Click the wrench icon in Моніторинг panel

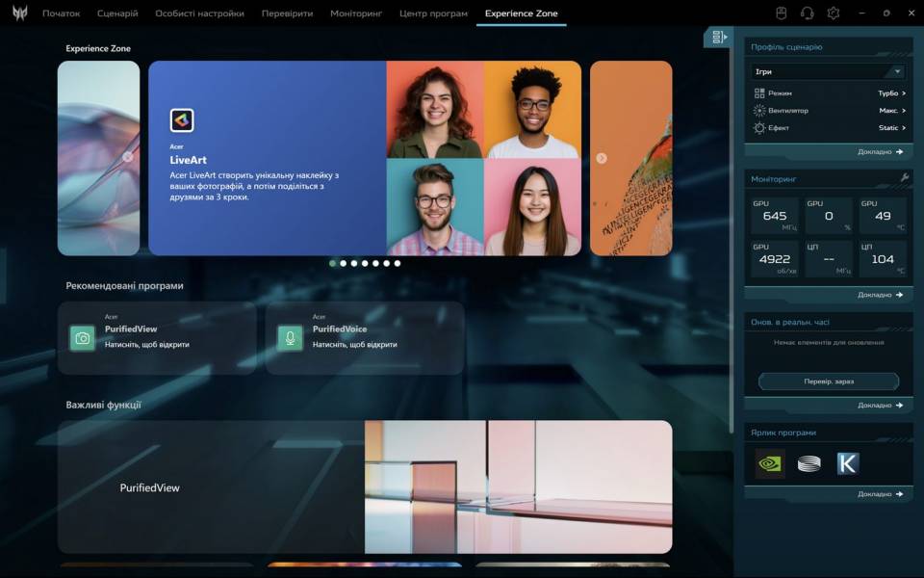905,178
